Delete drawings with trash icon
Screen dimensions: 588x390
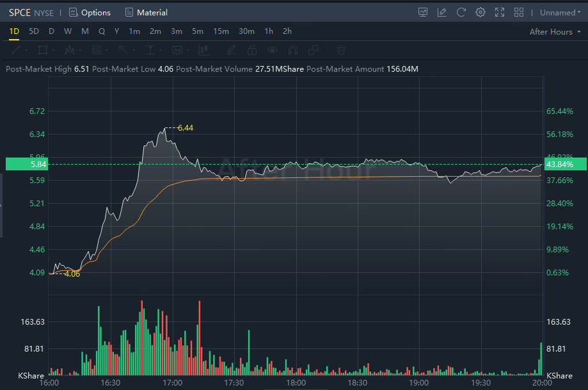pos(341,50)
